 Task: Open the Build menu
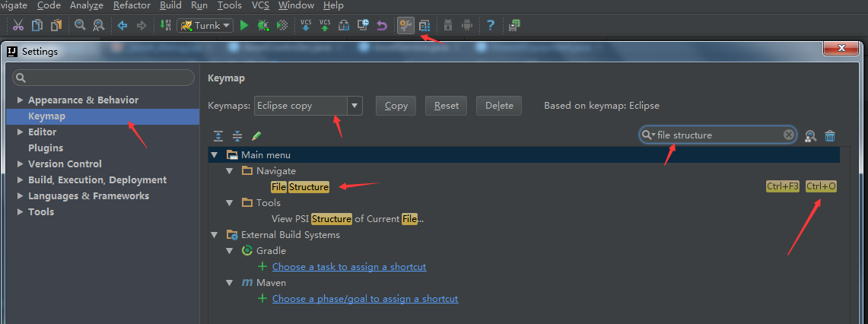pos(170,5)
